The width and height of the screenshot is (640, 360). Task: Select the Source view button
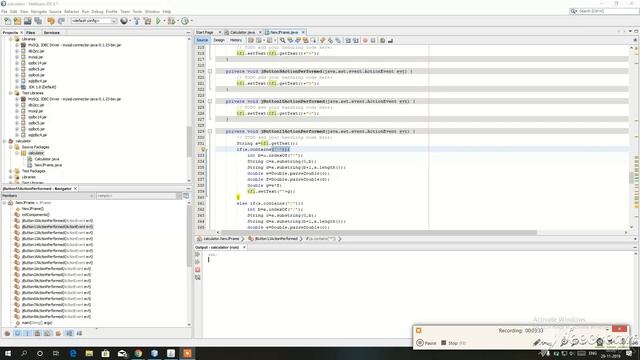pyautogui.click(x=202, y=40)
